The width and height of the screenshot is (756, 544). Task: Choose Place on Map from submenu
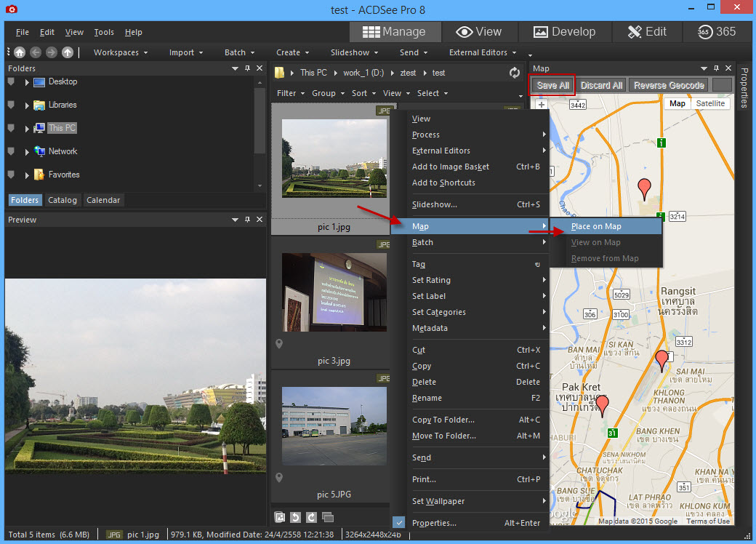(x=606, y=226)
